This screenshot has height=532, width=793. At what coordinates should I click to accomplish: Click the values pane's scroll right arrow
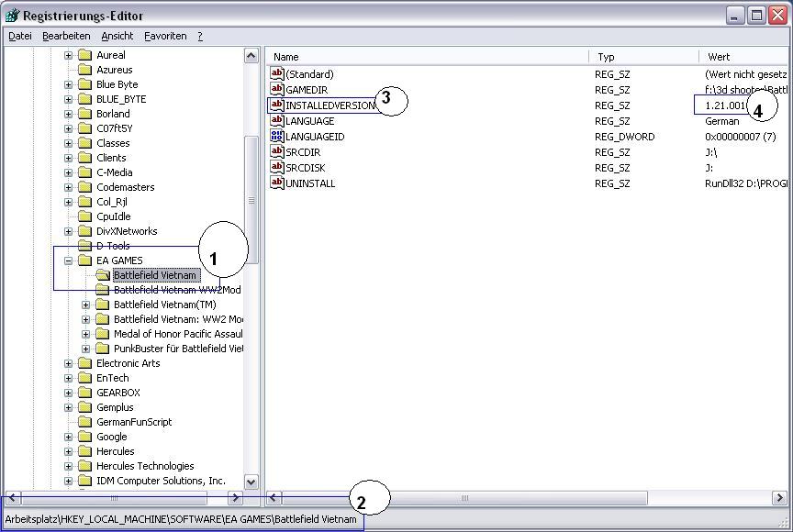tap(779, 498)
